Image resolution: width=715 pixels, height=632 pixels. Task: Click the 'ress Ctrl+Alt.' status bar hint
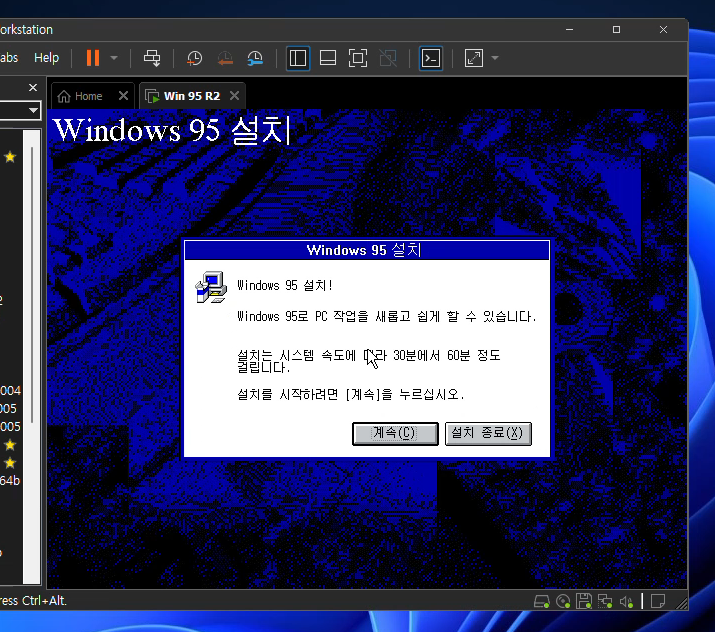pyautogui.click(x=33, y=601)
